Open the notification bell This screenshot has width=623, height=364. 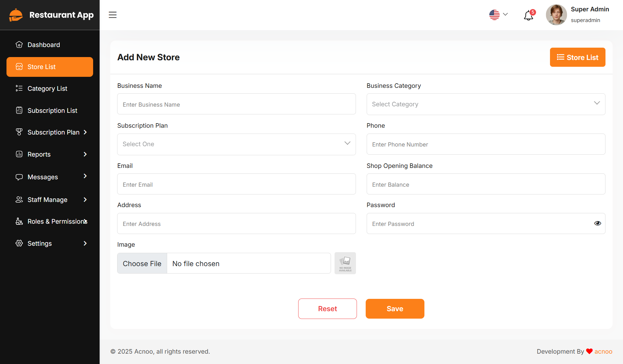click(528, 15)
